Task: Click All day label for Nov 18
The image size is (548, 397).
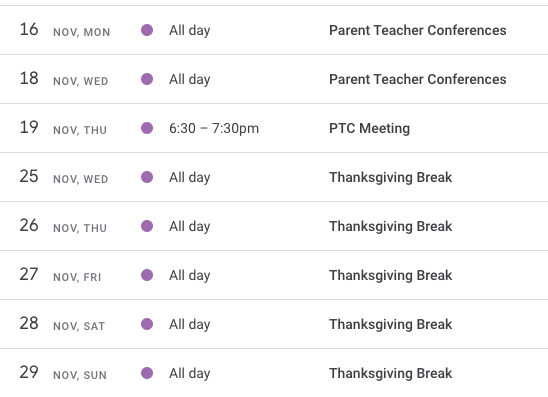Action: [x=190, y=79]
